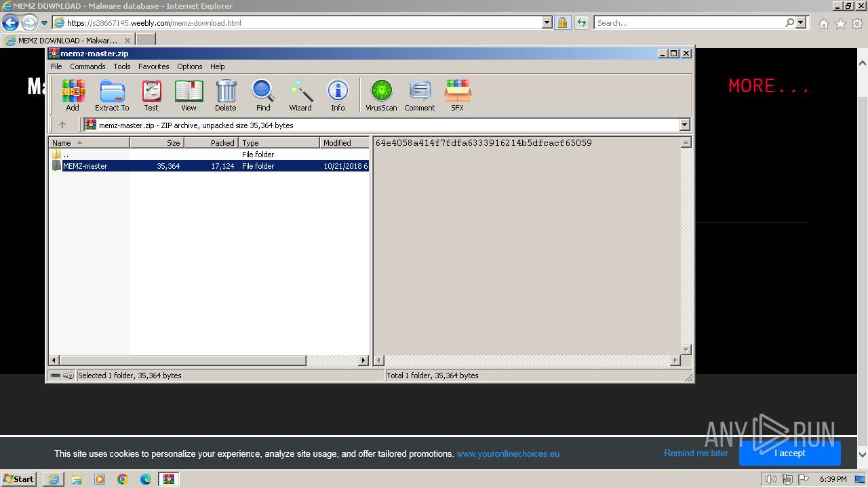This screenshot has height=488, width=868.
Task: Click the Add toolbar icon in WinRAR
Action: 73,95
